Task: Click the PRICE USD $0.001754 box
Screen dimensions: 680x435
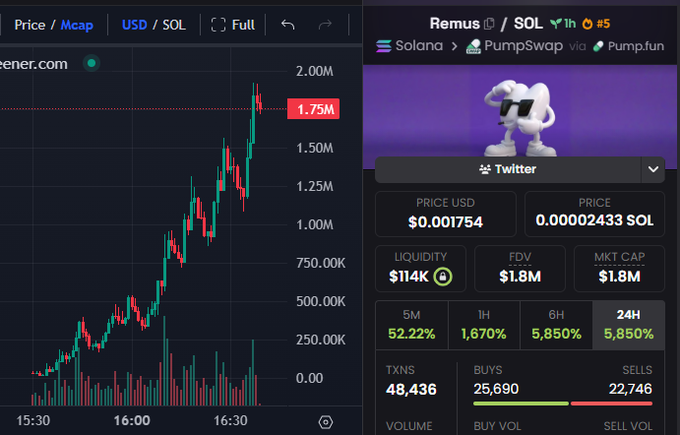Action: 445,214
